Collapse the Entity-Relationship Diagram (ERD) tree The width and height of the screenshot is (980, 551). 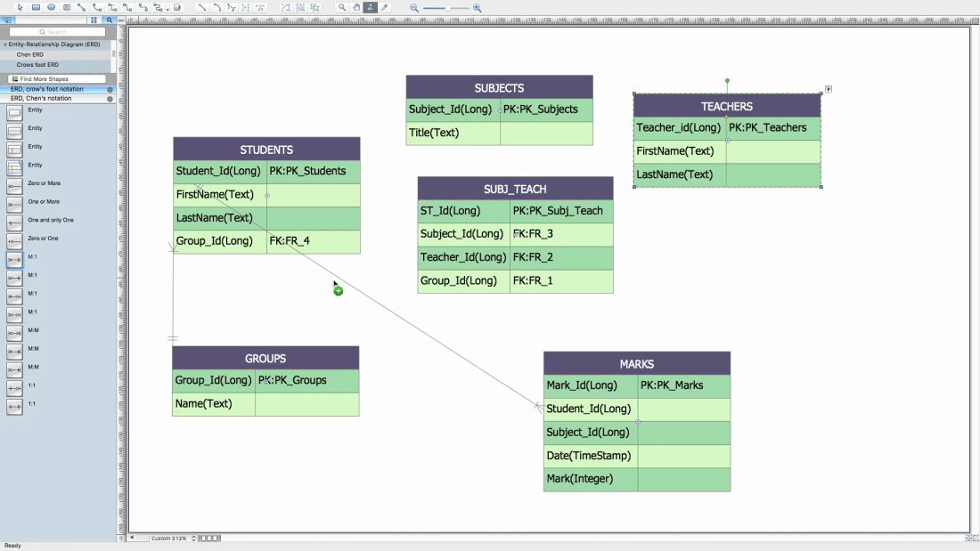[x=5, y=45]
